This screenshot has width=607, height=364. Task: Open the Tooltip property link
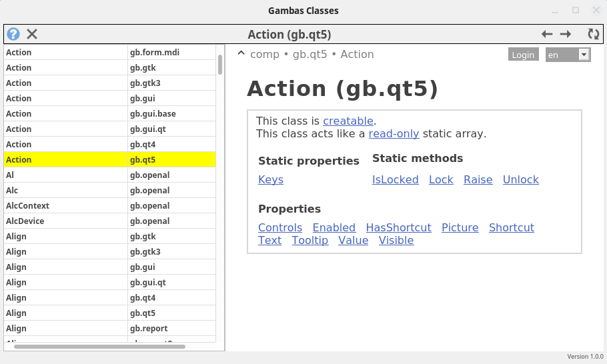(x=310, y=241)
